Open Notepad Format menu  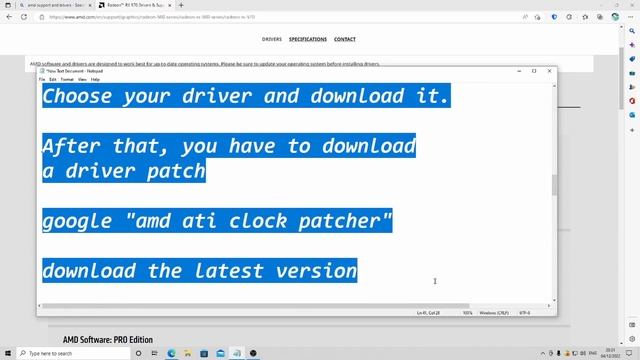(67, 79)
